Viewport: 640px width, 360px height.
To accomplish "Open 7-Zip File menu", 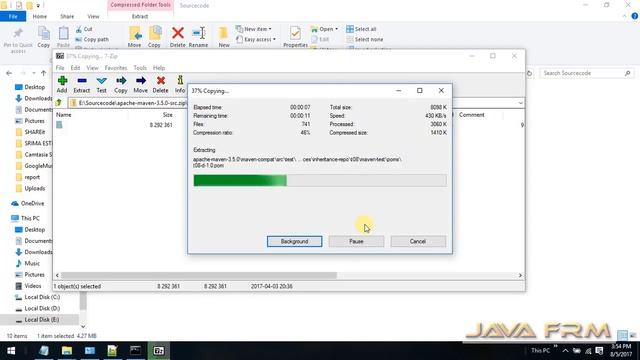I will (x=60, y=68).
